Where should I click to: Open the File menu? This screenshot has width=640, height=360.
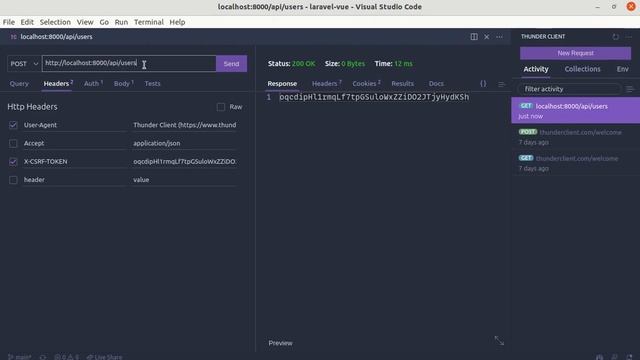9,22
